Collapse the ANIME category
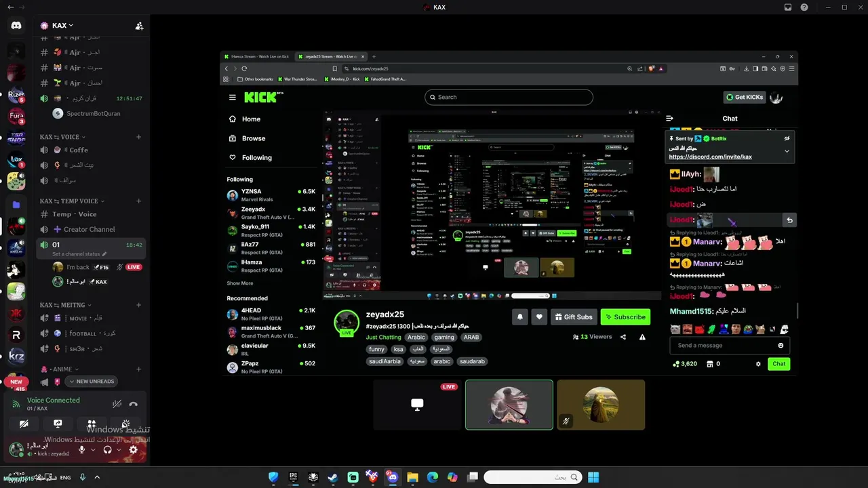Image resolution: width=868 pixels, height=488 pixels. [60, 369]
